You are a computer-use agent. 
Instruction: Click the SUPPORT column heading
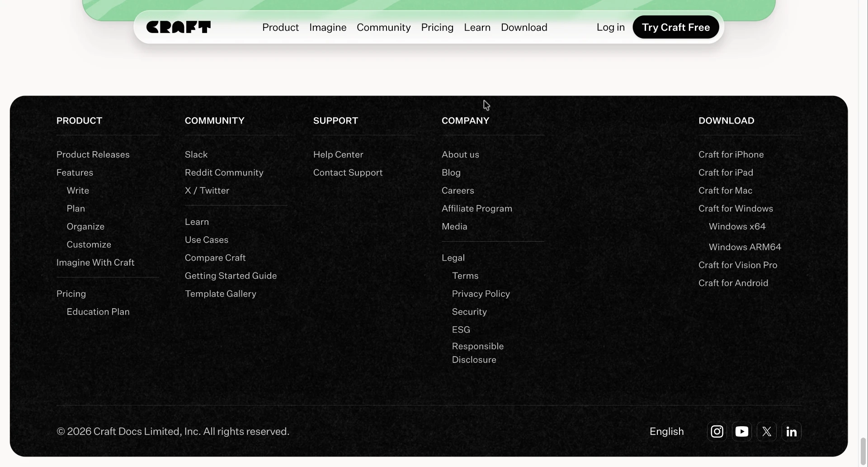[x=335, y=120]
